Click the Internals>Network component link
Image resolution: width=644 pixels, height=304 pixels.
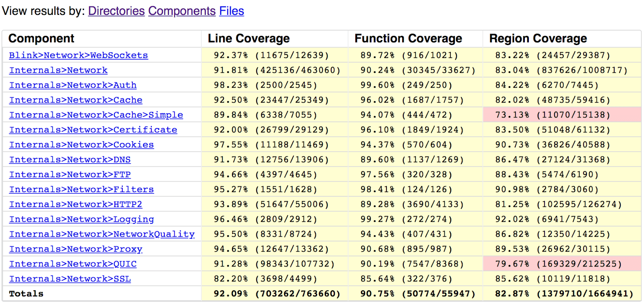pos(58,70)
